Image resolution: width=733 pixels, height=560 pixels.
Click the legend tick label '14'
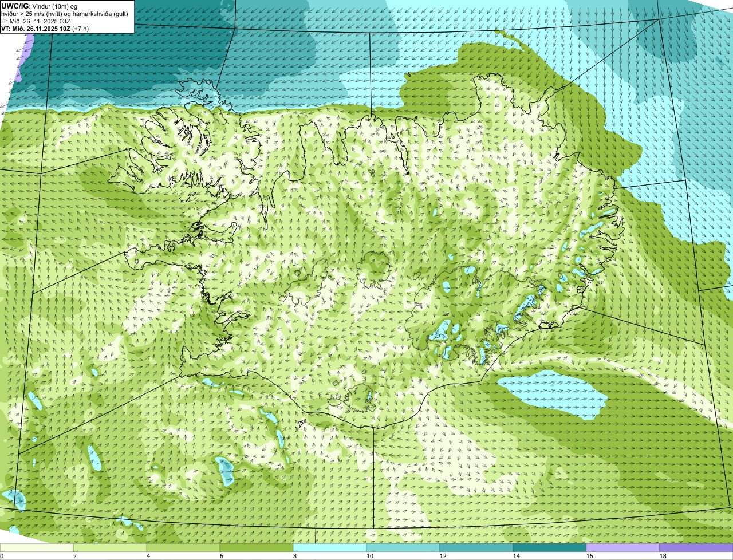pyautogui.click(x=517, y=556)
